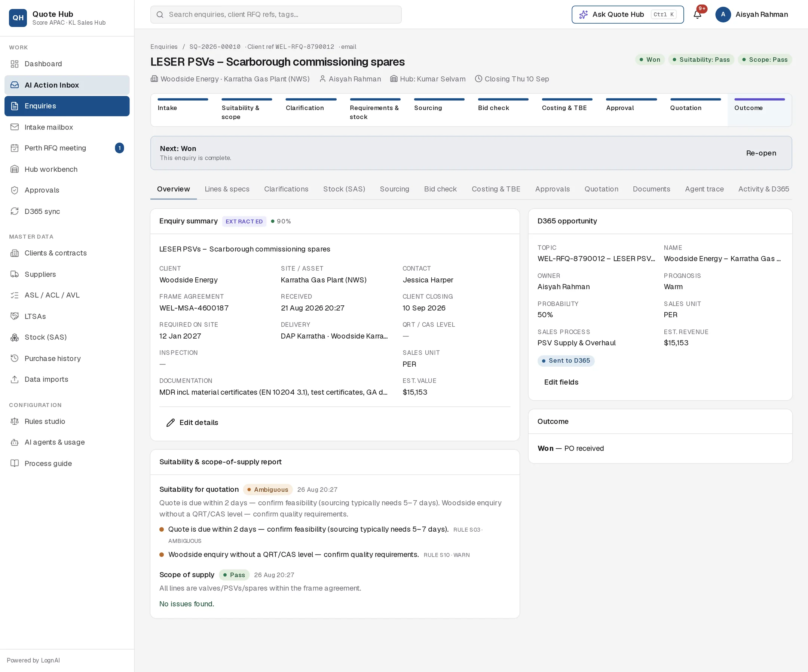Open the Documents tab

(651, 189)
